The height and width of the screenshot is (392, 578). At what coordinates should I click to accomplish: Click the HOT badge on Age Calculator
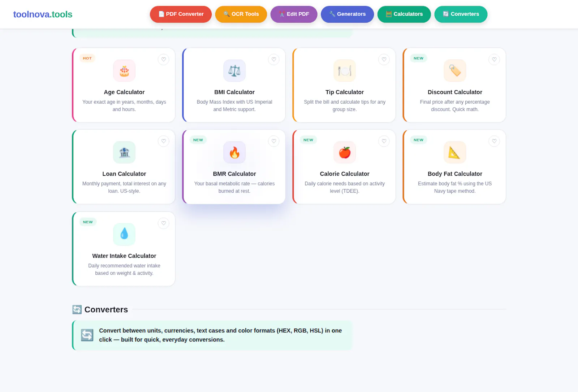coord(87,58)
